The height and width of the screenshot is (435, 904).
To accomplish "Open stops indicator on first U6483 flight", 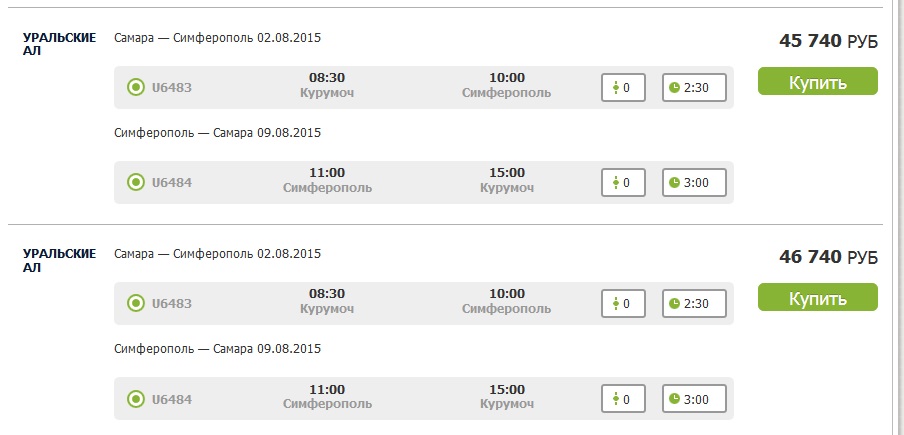I will coord(623,88).
